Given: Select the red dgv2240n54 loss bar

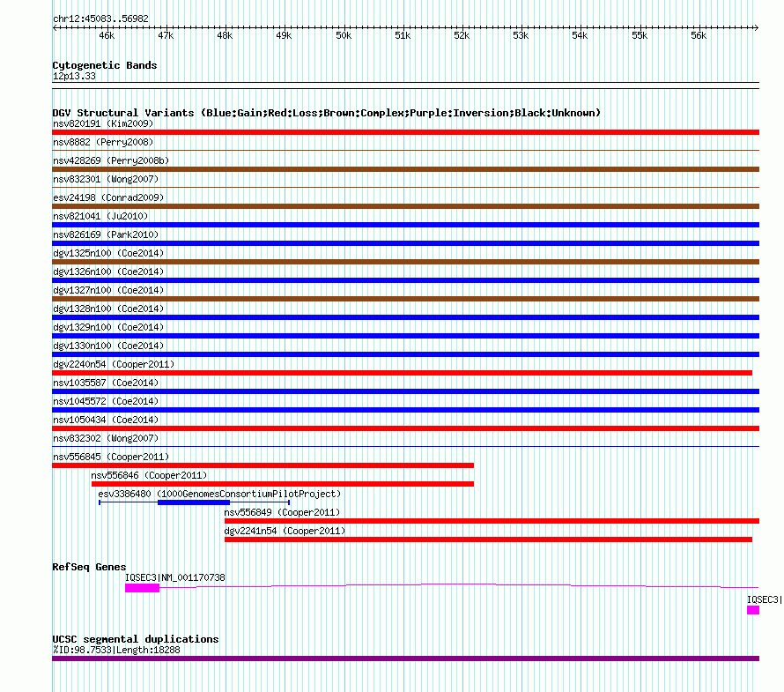Looking at the screenshot, I should (402, 373).
